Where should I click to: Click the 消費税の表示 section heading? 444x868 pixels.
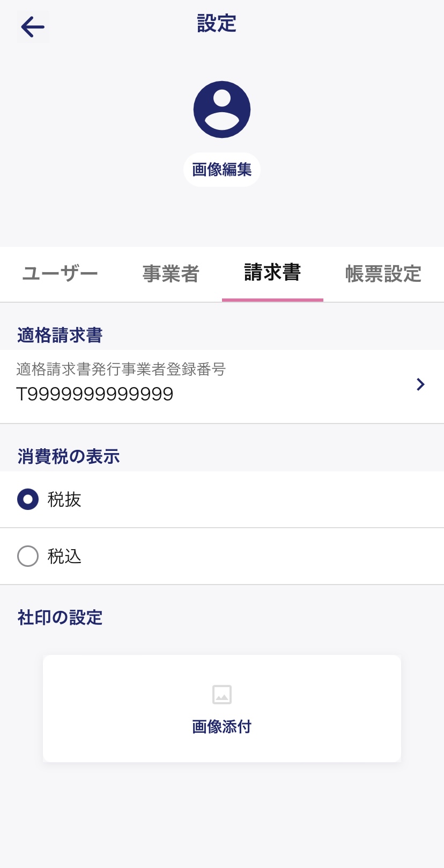[68, 457]
